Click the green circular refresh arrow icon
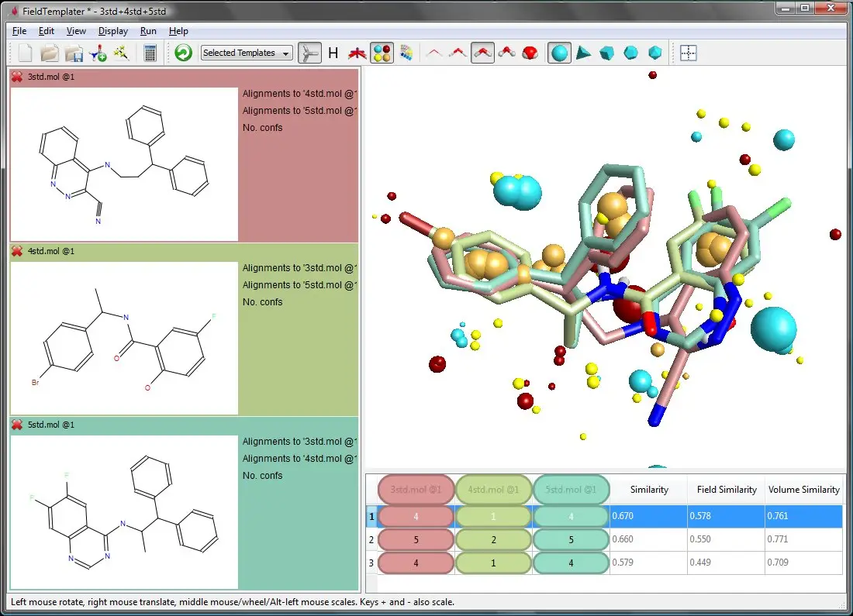The height and width of the screenshot is (616, 853). 183,53
